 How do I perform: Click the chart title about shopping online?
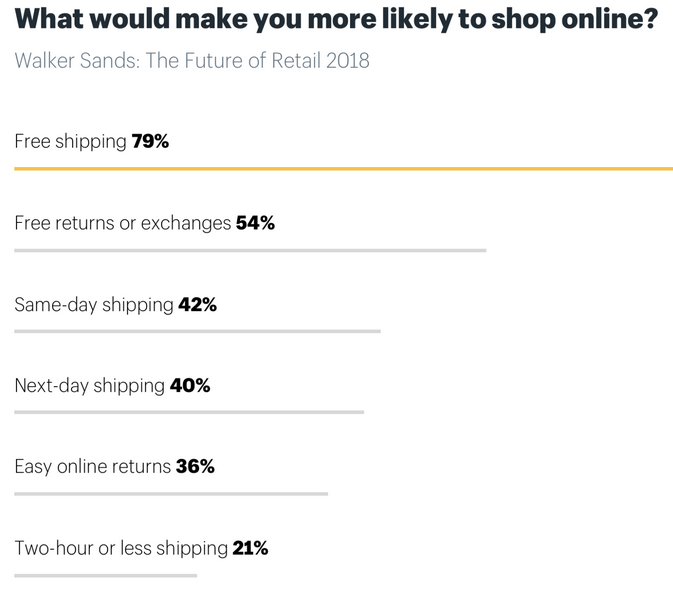(x=336, y=19)
